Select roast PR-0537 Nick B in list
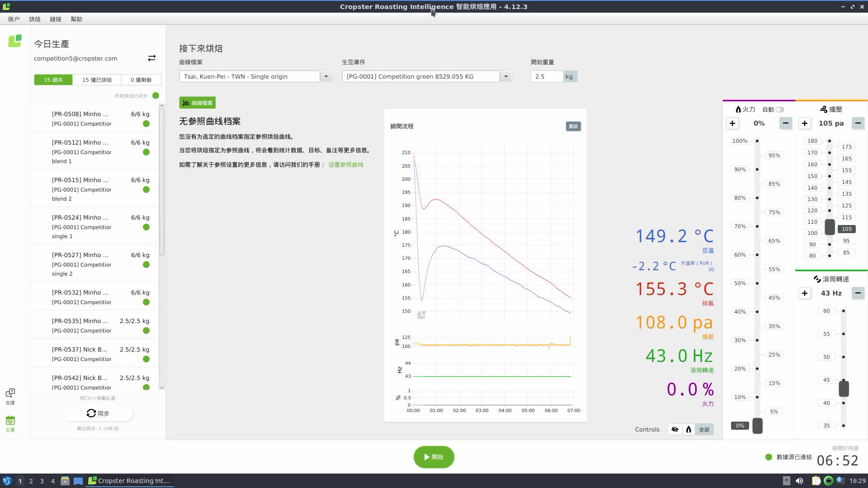Screen dimensions: 868x488 point(95,354)
